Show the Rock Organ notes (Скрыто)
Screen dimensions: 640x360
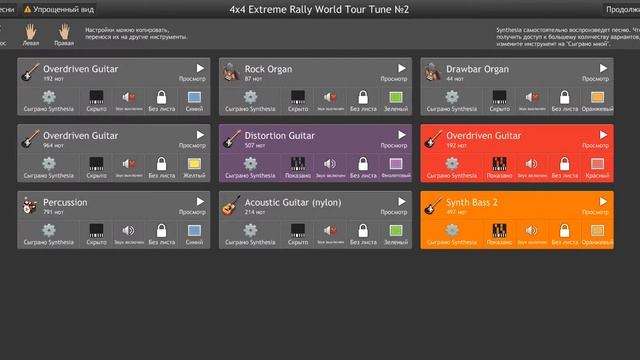pyautogui.click(x=298, y=97)
